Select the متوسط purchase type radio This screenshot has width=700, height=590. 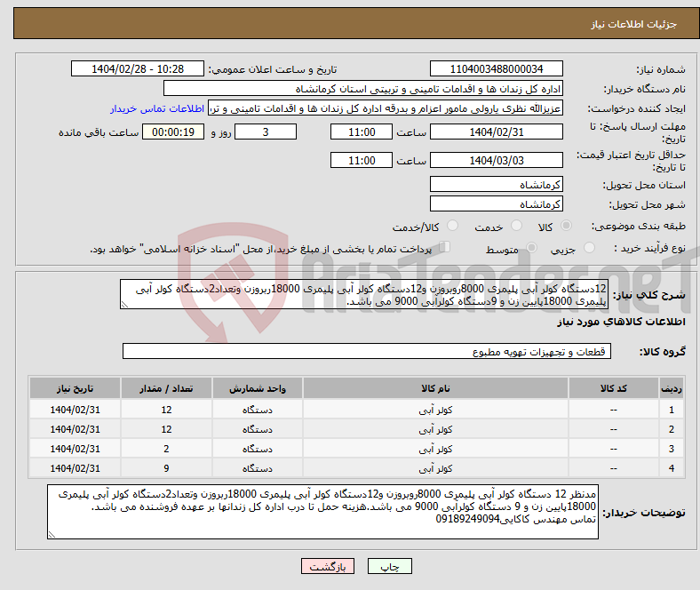click(x=531, y=247)
